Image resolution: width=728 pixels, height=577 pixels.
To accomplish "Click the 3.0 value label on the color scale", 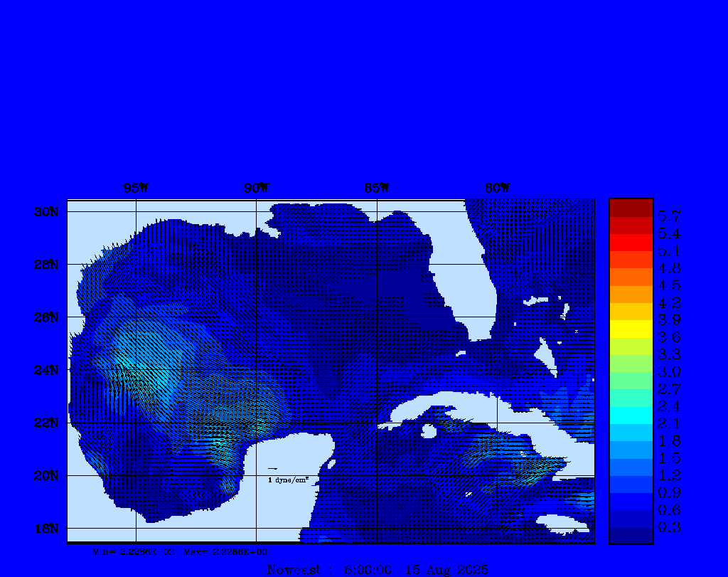I will point(669,371).
